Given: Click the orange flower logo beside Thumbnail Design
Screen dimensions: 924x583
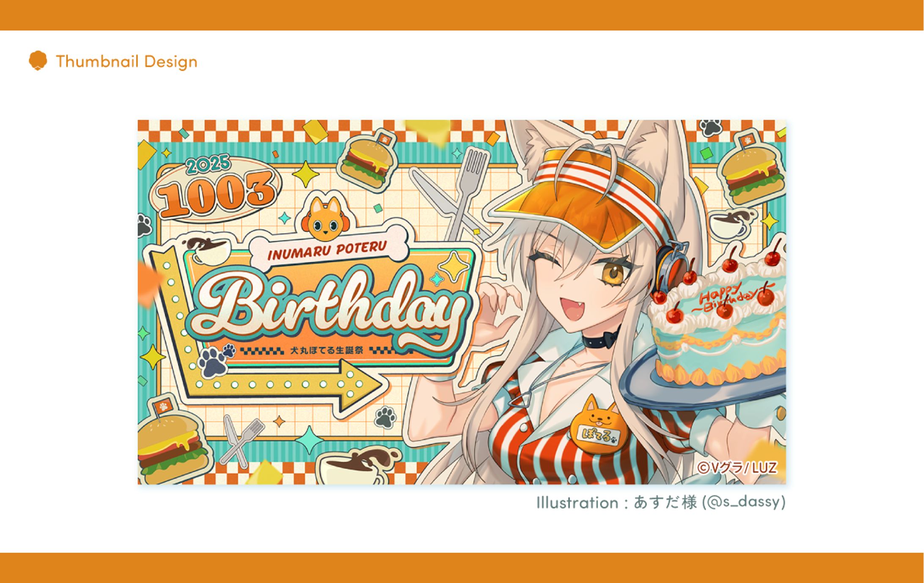Looking at the screenshot, I should tap(38, 60).
